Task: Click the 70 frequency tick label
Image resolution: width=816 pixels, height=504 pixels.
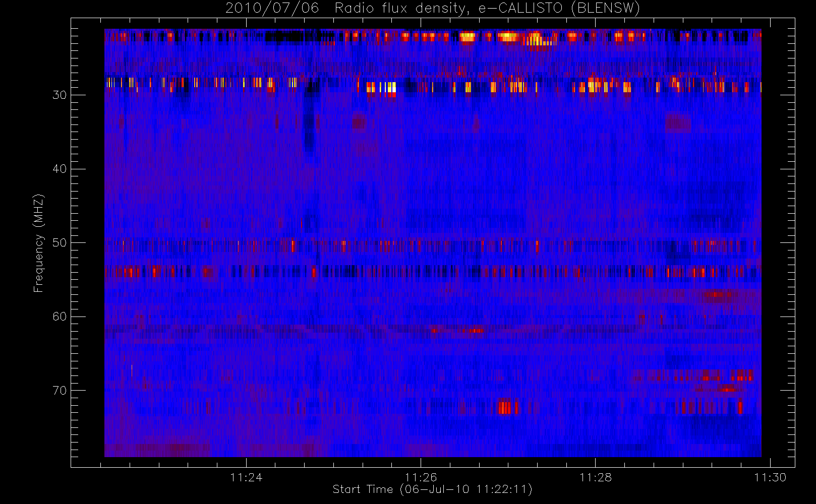Action: (x=60, y=391)
